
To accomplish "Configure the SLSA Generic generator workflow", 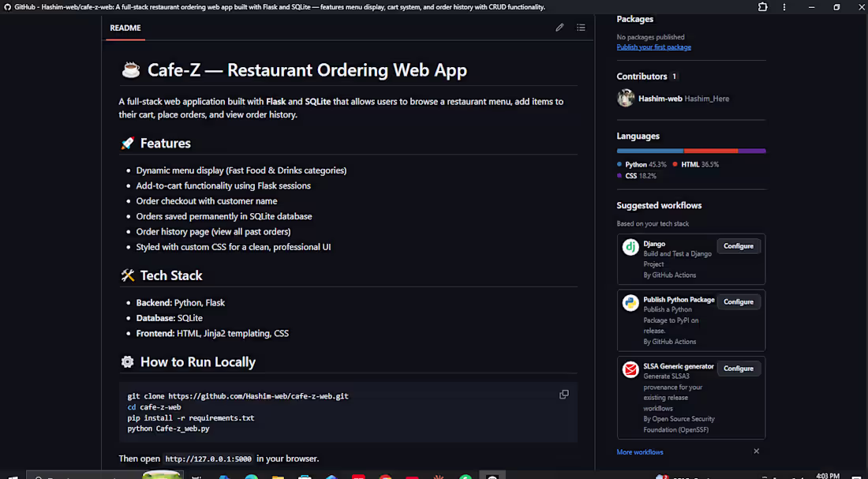I will [x=739, y=369].
